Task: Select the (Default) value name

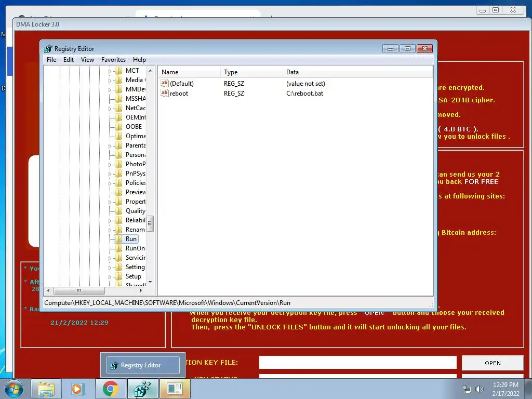Action: [182, 84]
